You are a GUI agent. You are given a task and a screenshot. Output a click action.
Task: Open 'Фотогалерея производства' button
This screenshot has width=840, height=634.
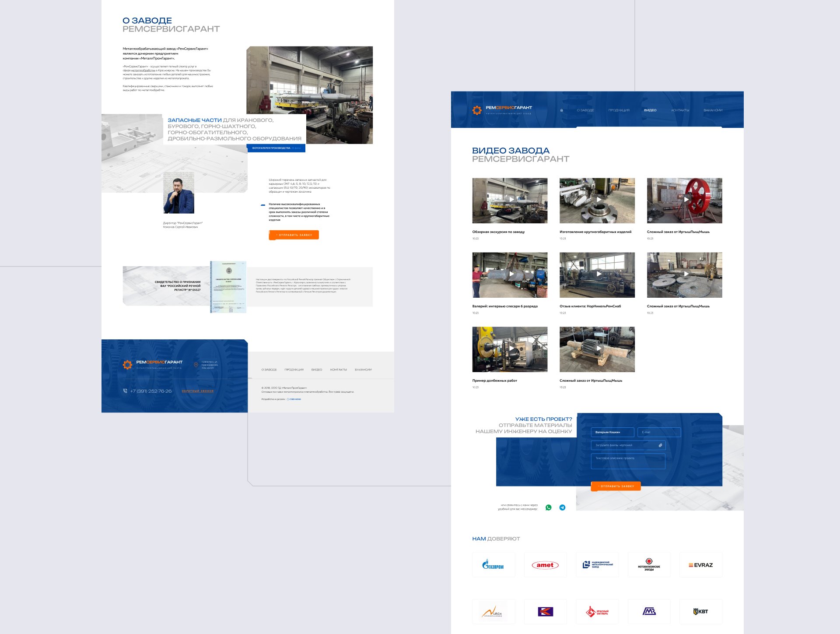click(x=276, y=148)
